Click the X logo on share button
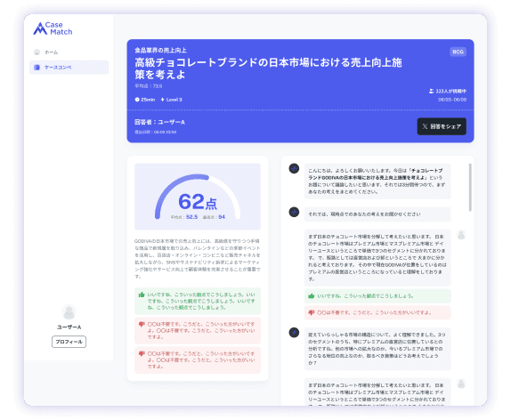Screen dimensions: 511x420 [425, 126]
